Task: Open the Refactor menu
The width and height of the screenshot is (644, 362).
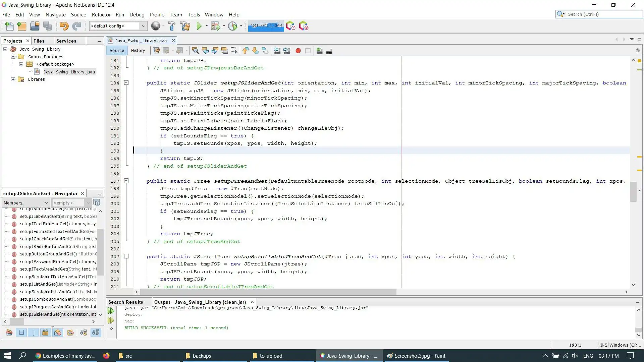Action: click(x=101, y=15)
